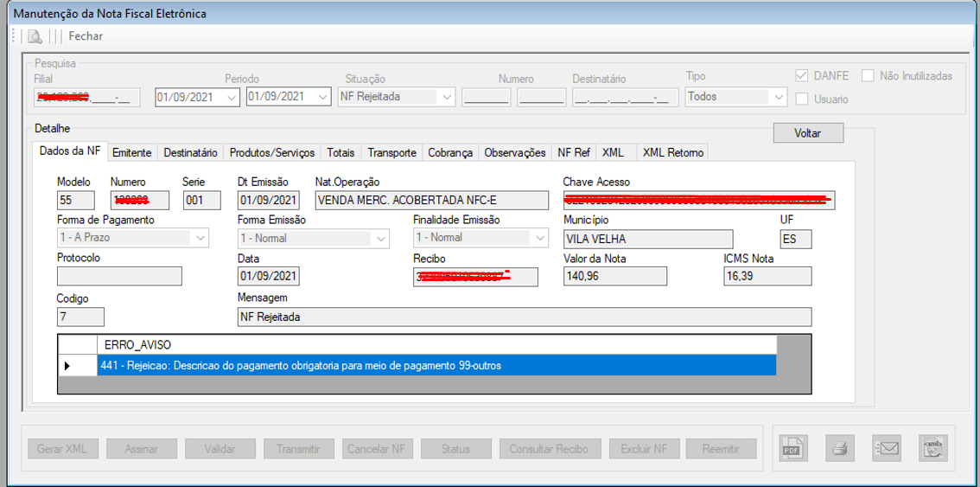Viewport: 980px width, 487px height.
Task: Click the Assinar button
Action: coord(141,449)
